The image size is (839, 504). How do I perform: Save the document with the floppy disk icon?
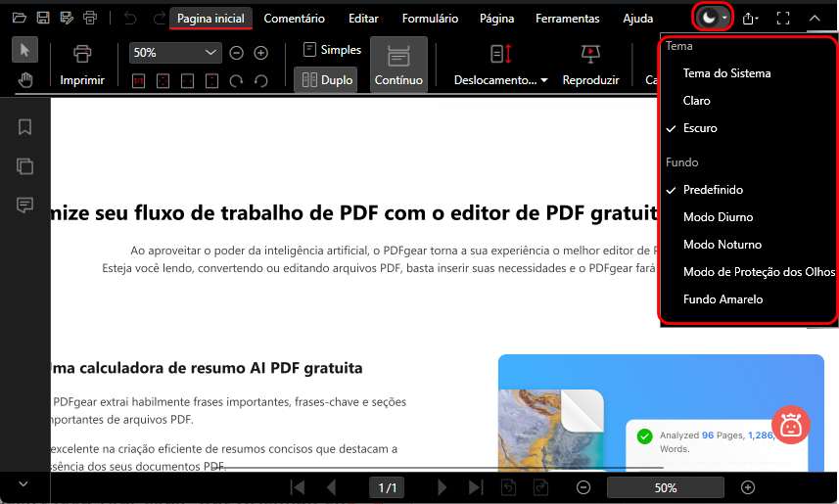43,19
